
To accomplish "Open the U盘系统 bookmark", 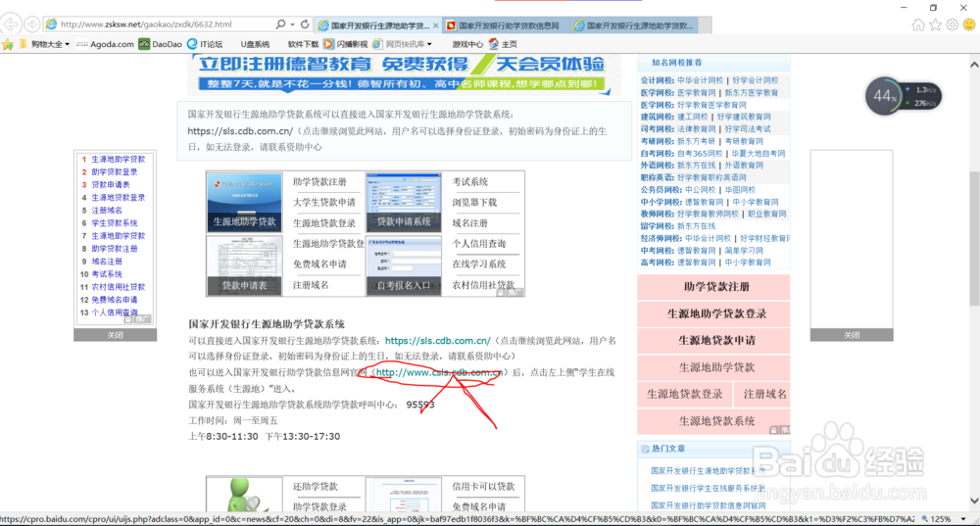I will (x=255, y=44).
